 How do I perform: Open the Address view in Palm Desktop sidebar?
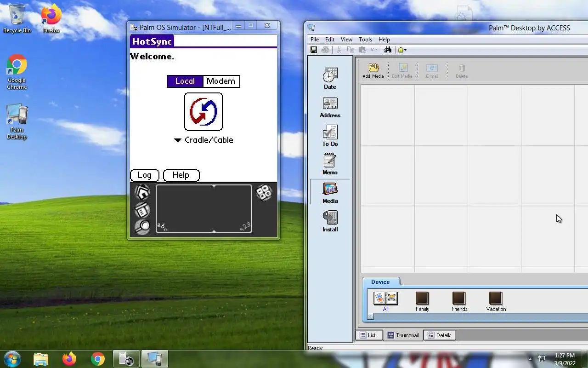pyautogui.click(x=330, y=107)
